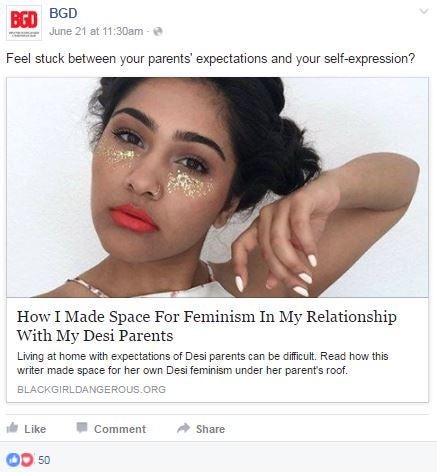437x472 pixels.
Task: Click the thumbs-up Like icon
Action: pos(12,428)
